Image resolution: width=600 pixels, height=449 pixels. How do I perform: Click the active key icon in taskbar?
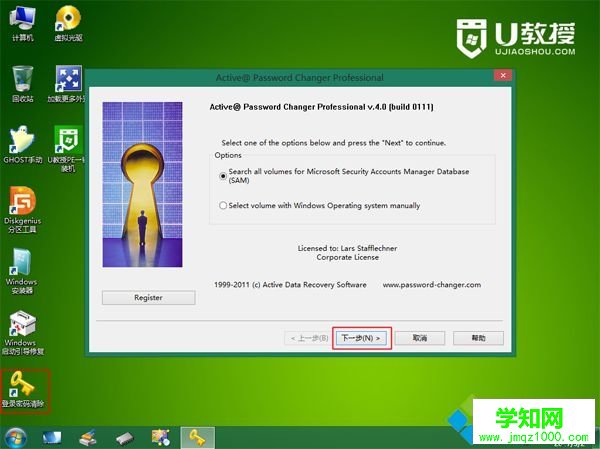197,438
